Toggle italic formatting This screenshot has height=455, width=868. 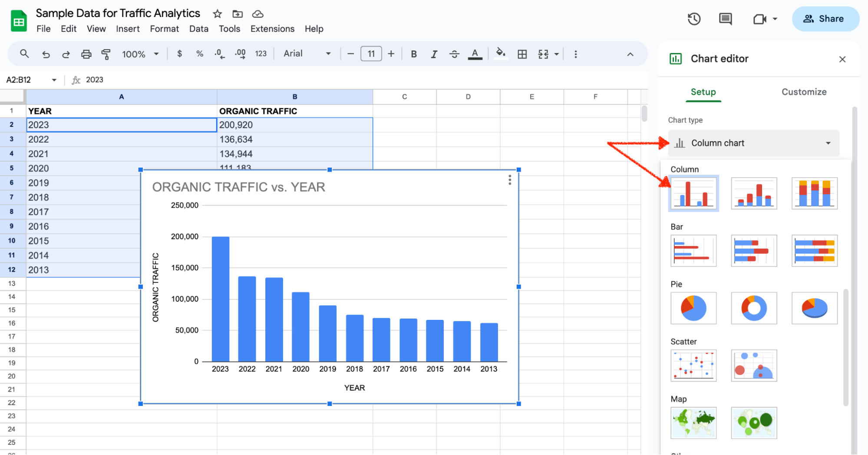pos(434,54)
